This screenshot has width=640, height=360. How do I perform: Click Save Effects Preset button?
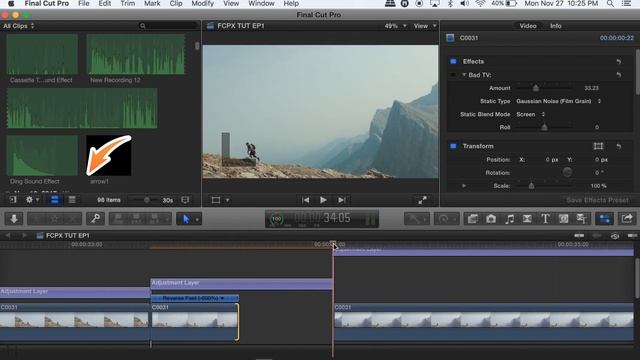[x=597, y=200]
